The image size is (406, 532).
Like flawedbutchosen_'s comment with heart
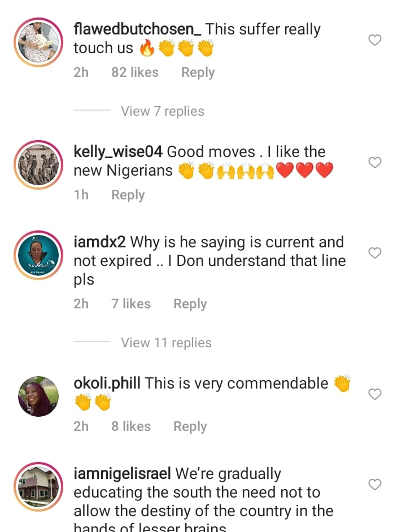pyautogui.click(x=375, y=40)
